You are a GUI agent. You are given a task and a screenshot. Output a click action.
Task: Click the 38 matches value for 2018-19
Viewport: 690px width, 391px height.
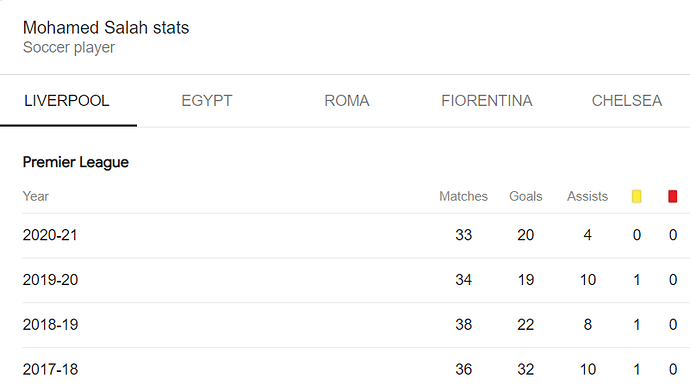click(463, 325)
